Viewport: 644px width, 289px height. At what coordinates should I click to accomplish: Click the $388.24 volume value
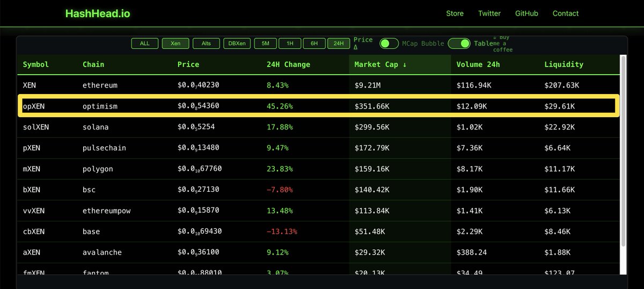click(472, 252)
